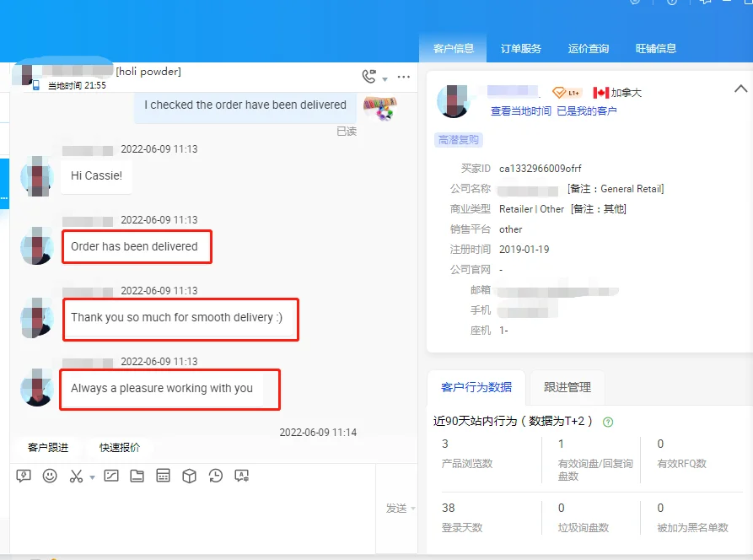Click registration date 2019-01-19
The image size is (753, 560).
pyautogui.click(x=524, y=250)
